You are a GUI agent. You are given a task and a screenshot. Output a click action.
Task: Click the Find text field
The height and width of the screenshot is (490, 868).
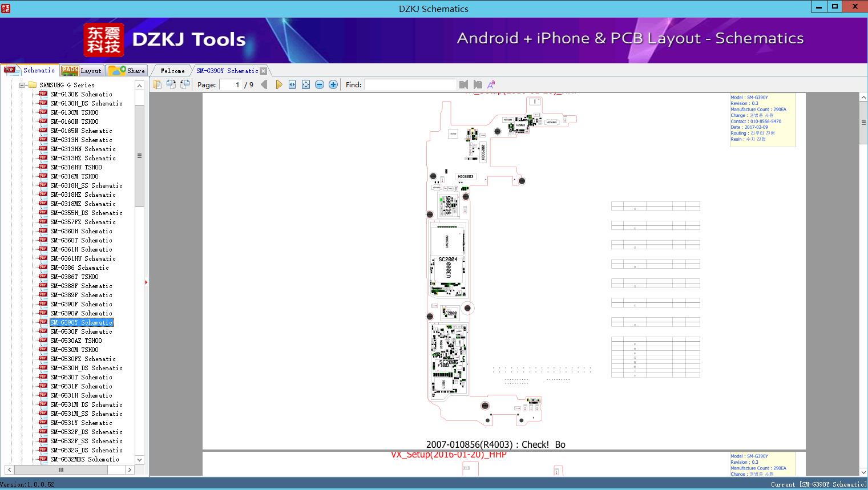click(x=410, y=84)
